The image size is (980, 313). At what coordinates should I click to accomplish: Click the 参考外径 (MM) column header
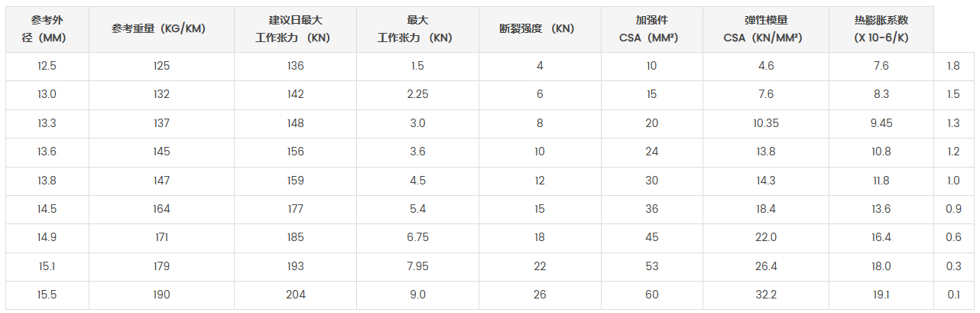pos(47,29)
